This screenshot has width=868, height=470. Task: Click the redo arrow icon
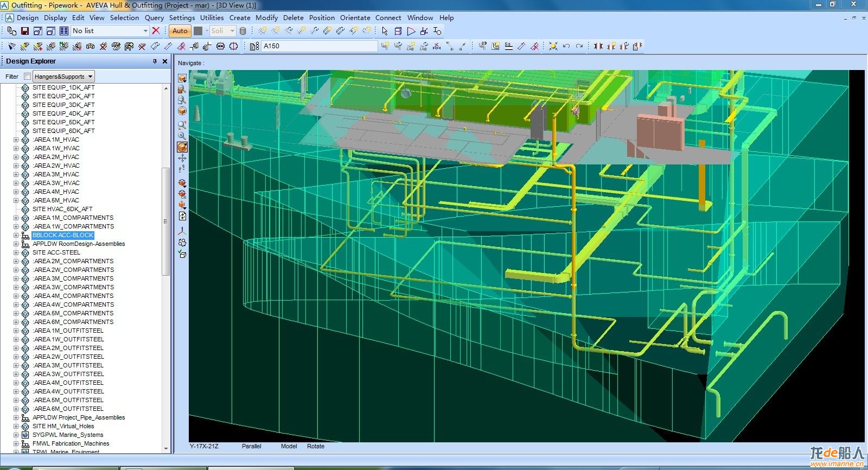[x=579, y=46]
